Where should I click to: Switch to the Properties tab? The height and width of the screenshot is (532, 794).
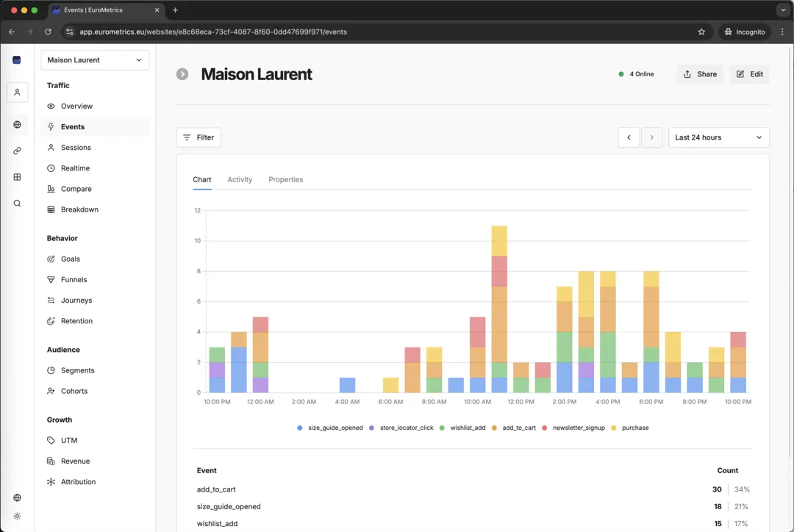point(285,180)
